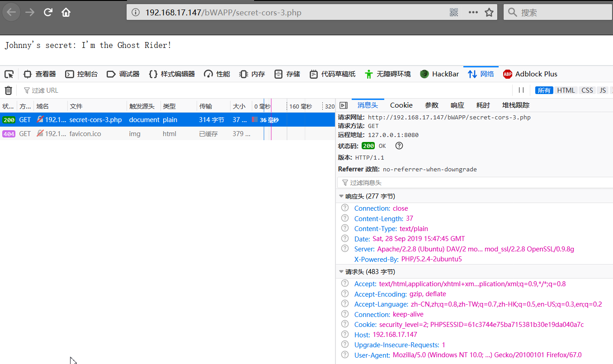
Task: Open the page actions three-dot menu
Action: (473, 13)
